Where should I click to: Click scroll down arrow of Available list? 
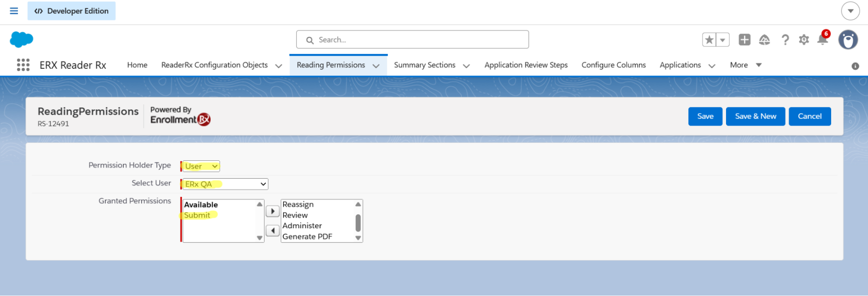pos(260,238)
